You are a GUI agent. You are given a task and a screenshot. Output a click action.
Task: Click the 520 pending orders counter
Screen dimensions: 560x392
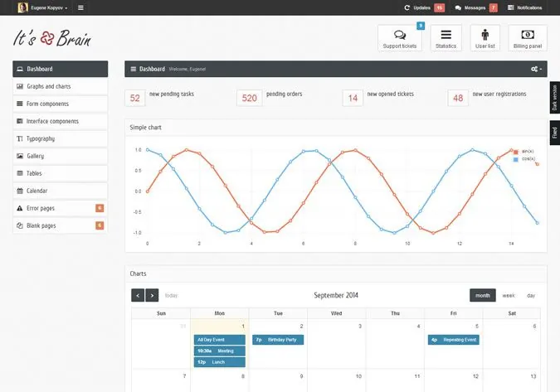point(249,98)
